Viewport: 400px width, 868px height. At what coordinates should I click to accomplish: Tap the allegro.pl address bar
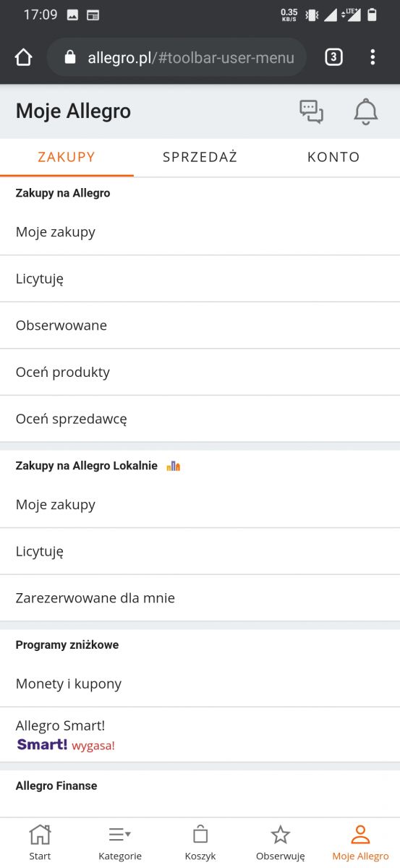[176, 57]
